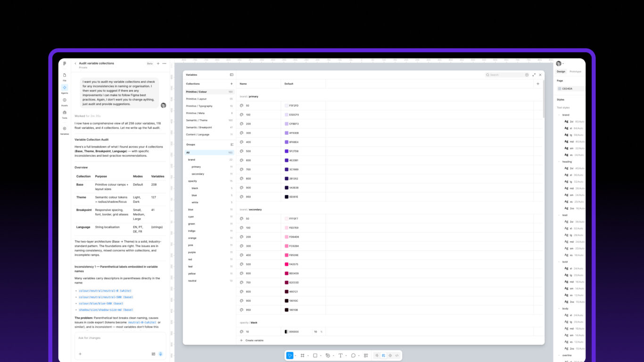Open the Rectangle shape tools dropdown arrow
This screenshot has height=362, width=644.
tap(321, 355)
